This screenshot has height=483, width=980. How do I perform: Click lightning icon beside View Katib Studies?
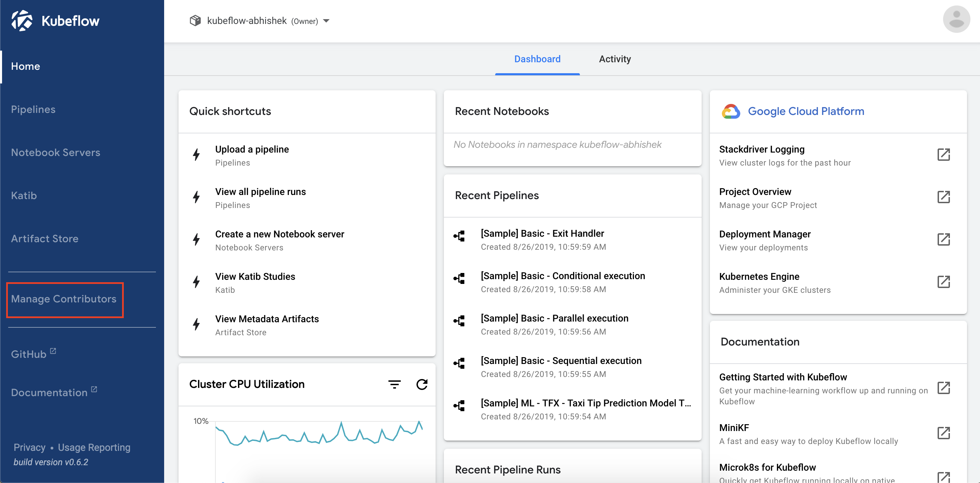196,282
